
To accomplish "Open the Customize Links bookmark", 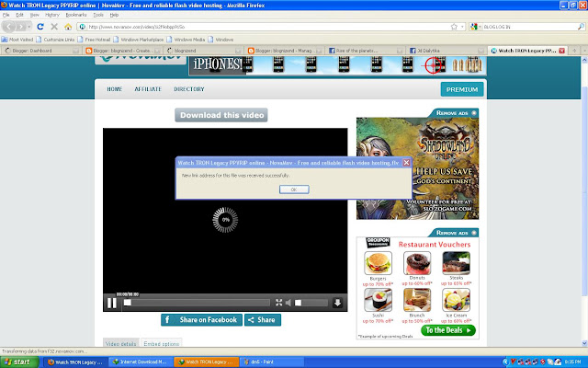I will (55, 40).
